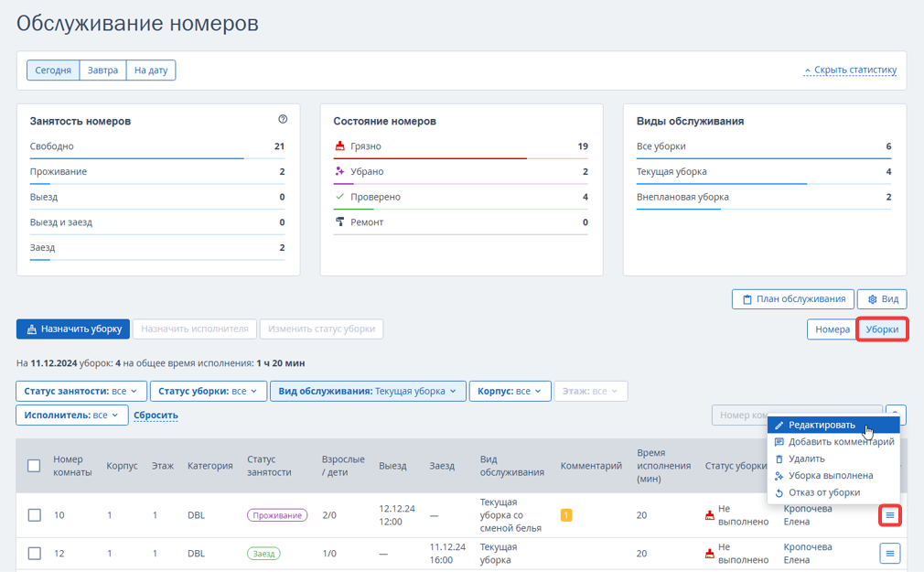Open view settings with the Вид gear button
Screen dimensions: 924x572
882,299
